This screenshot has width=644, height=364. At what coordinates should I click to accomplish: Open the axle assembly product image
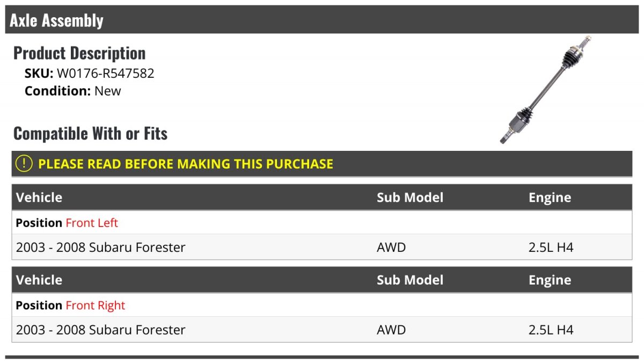click(x=545, y=90)
